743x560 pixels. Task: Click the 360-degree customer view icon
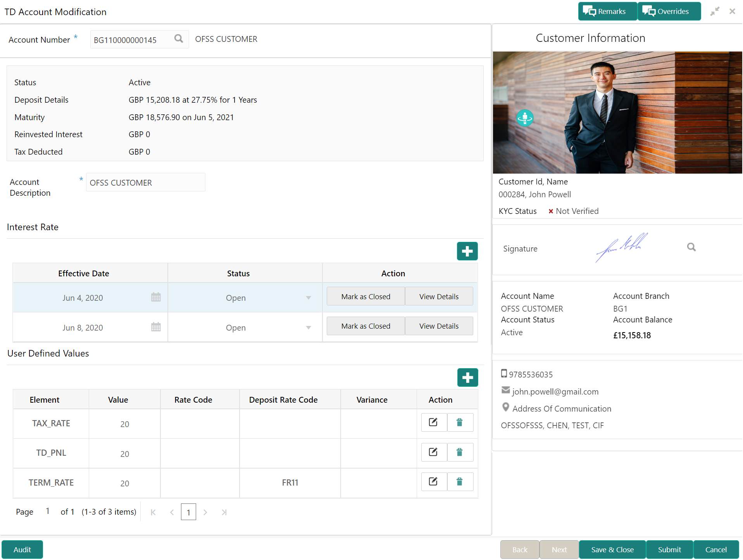click(x=525, y=118)
